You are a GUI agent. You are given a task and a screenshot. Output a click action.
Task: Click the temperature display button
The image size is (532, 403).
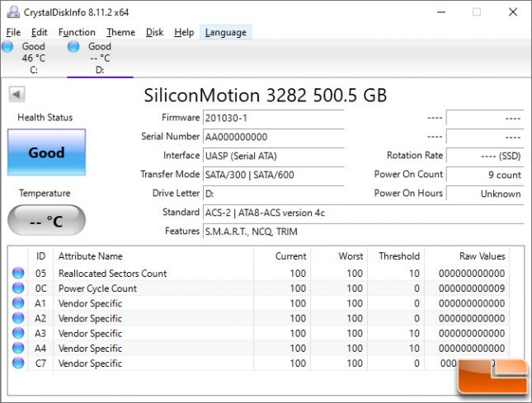(46, 221)
